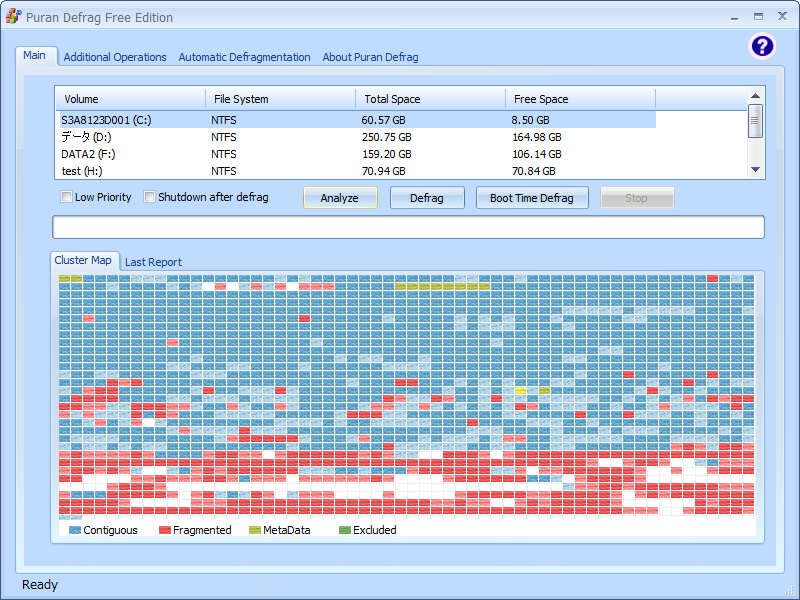Viewport: 800px width, 600px height.
Task: Click the Contiguous legend color swatch
Action: 74,530
